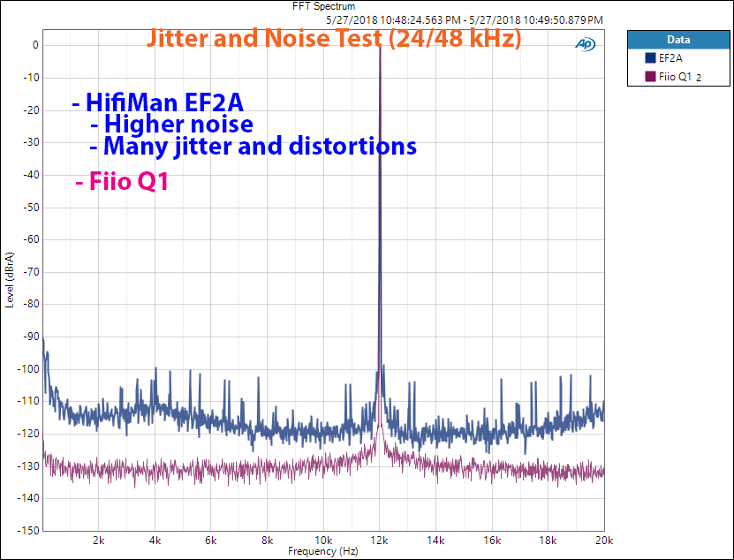
Task: Click the FFT Spectrum chart title
Action: 323,6
